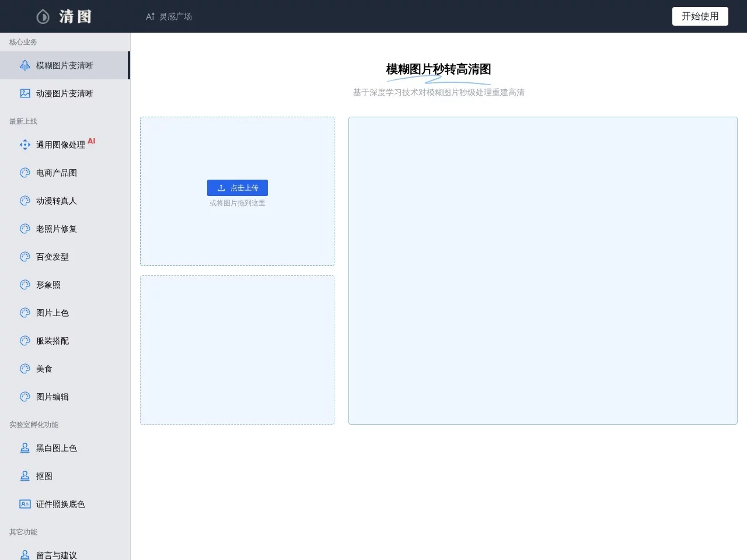The width and height of the screenshot is (747, 560).
Task: Open the 动漫图片变清晰 anime enhancer
Action: 64,93
